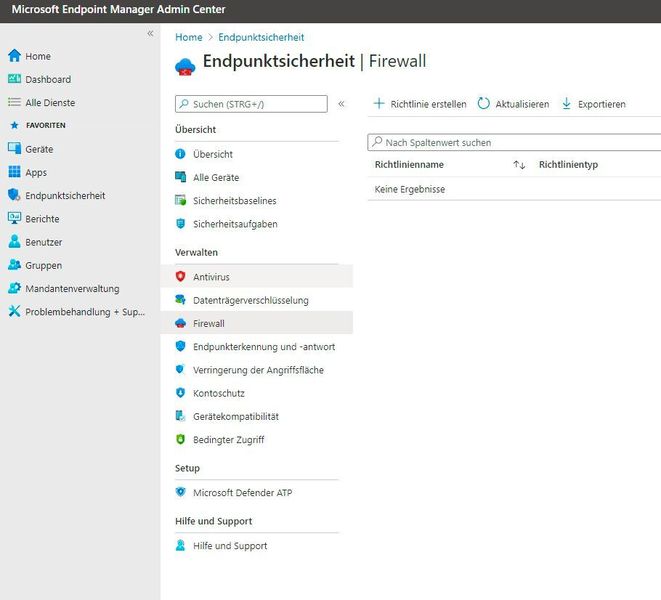The height and width of the screenshot is (600, 661).
Task: Open Bedingter Zugriff menu entry
Action: coord(257,439)
